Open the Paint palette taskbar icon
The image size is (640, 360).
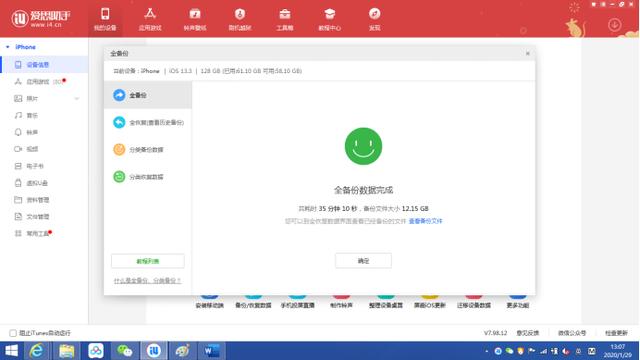click(182, 351)
